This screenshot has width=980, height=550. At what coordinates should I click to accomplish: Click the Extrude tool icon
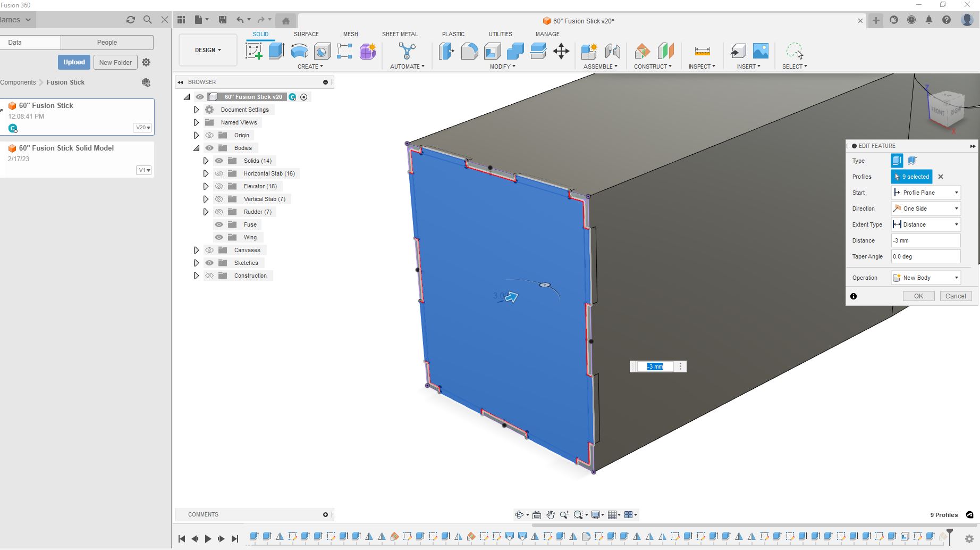[x=276, y=51]
